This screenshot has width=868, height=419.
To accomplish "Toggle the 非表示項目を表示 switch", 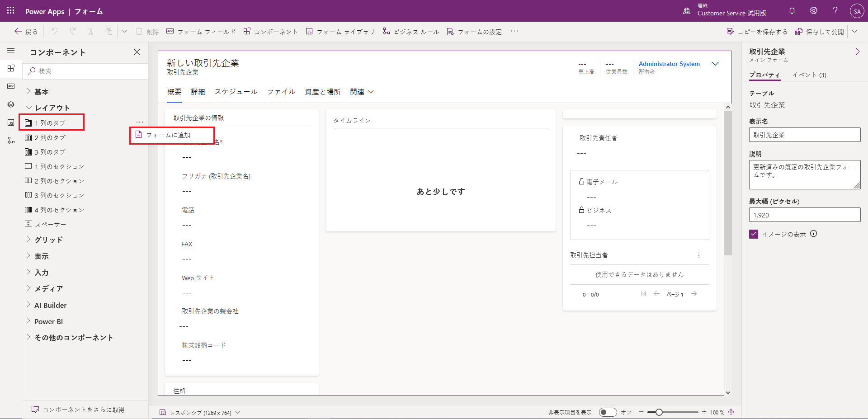I will [609, 412].
